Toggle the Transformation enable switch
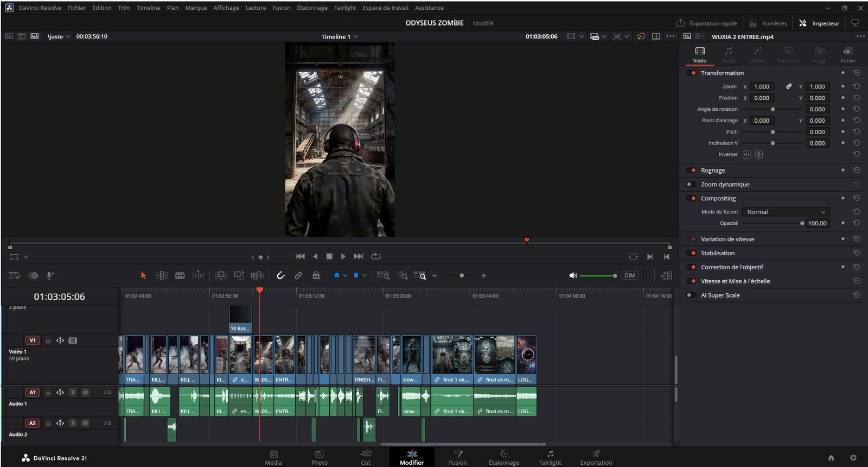868x467 pixels. pos(691,73)
